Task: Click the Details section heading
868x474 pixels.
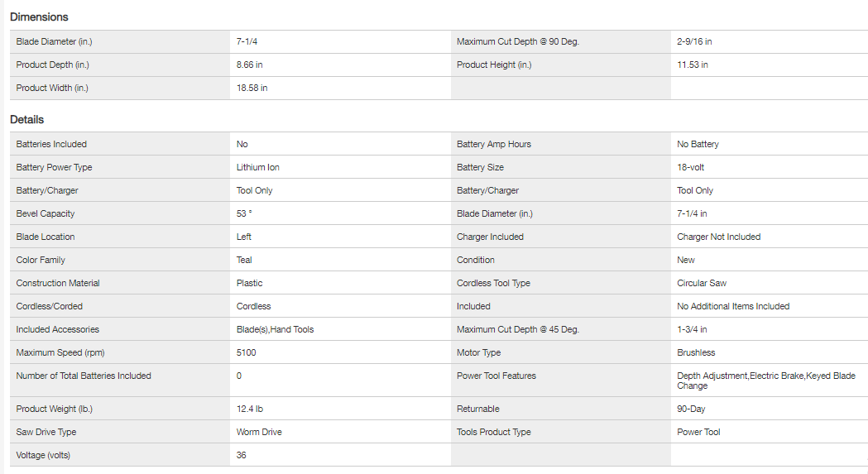Action: [x=26, y=120]
